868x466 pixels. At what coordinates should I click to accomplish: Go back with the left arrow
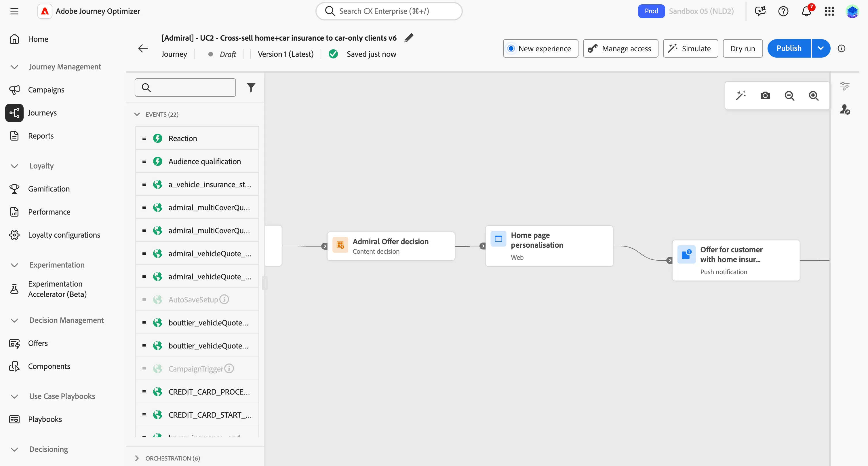143,48
